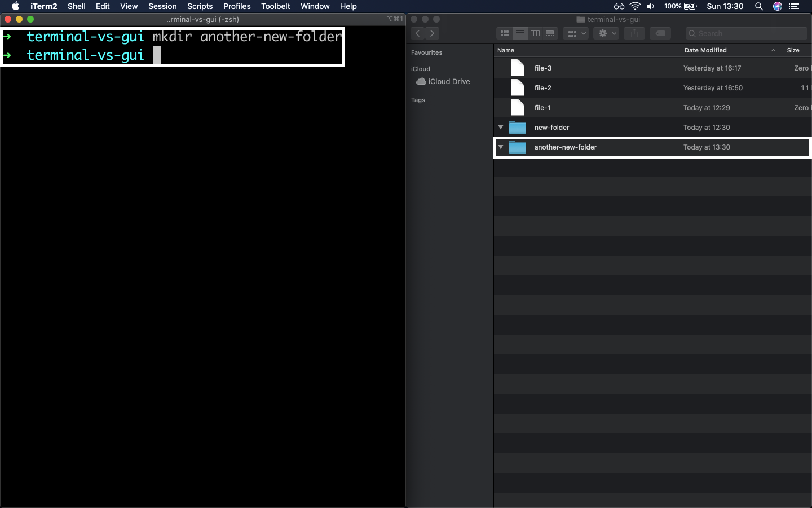Maximize the iTerm2 window
Viewport: 812px width, 508px height.
(30, 19)
